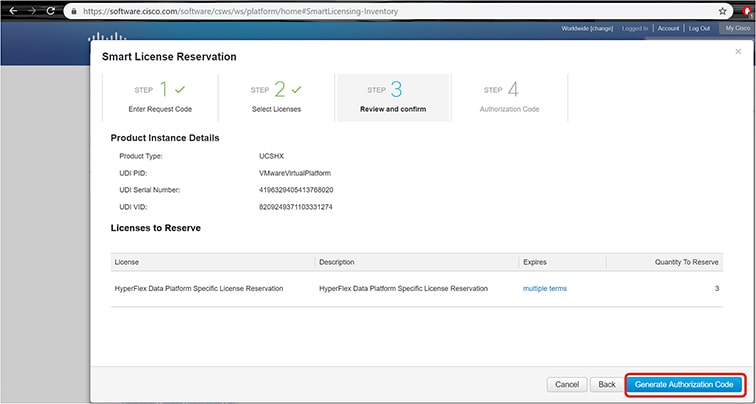This screenshot has width=756, height=404.
Task: Click the Licenses to Reserve heading
Action: coord(156,228)
